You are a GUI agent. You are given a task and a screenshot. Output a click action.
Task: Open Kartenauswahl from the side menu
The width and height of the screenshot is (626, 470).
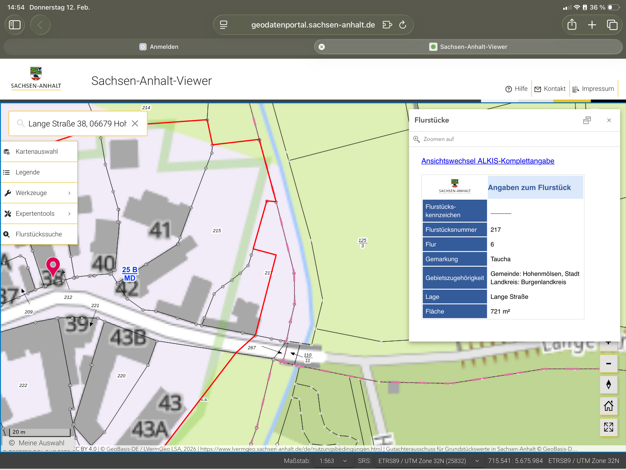(x=37, y=152)
